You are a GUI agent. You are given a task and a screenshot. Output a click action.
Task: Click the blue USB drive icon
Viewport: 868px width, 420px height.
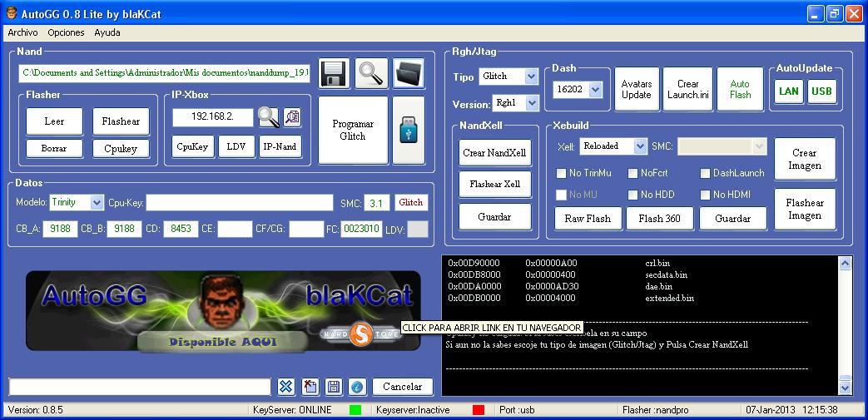click(408, 131)
